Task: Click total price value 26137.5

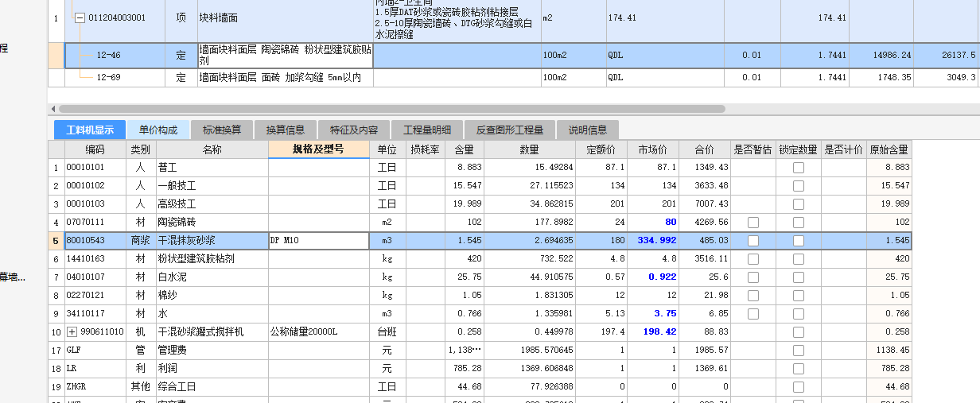Action: (947, 55)
